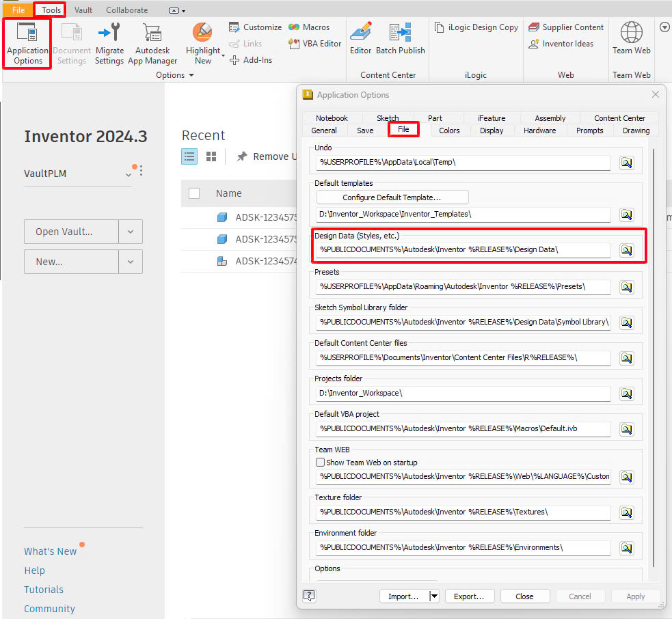Launch Autodesk App Manager
Screen dimensions: 672x619
click(x=152, y=43)
